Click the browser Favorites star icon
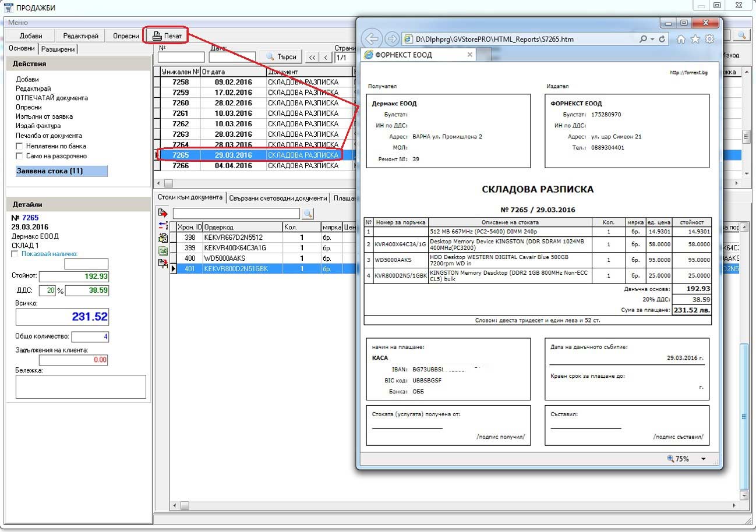This screenshot has width=756, height=532. (x=695, y=39)
